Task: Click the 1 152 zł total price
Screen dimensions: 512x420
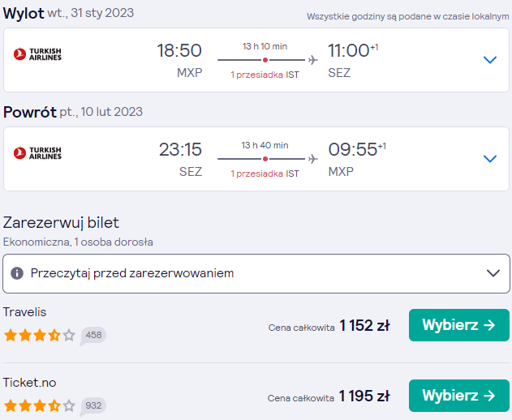Action: pos(365,325)
